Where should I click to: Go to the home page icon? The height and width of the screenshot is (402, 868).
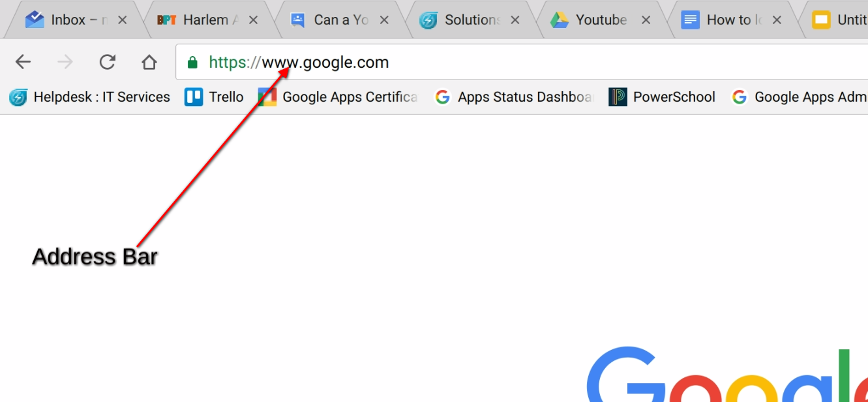(149, 62)
